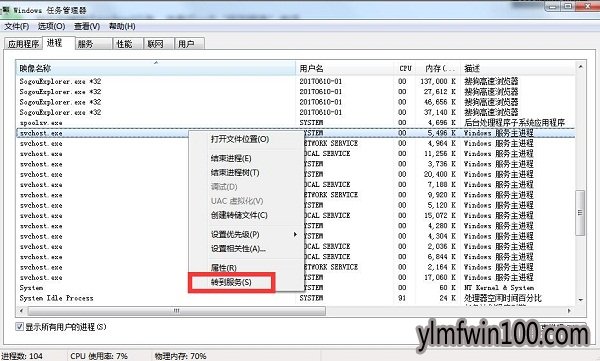Select svchost.exe row using 17,060 K
This screenshot has width=600, height=361.
click(295, 277)
